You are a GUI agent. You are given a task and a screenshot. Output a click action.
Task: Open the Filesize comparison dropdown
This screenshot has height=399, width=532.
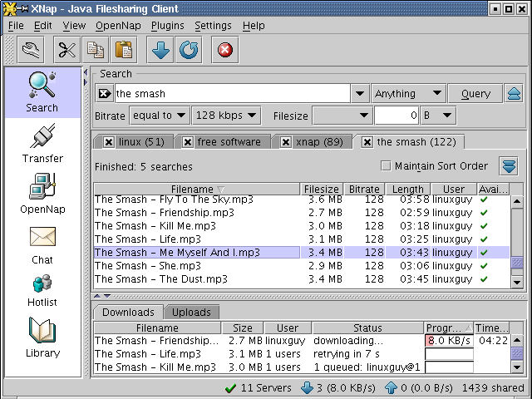(342, 116)
